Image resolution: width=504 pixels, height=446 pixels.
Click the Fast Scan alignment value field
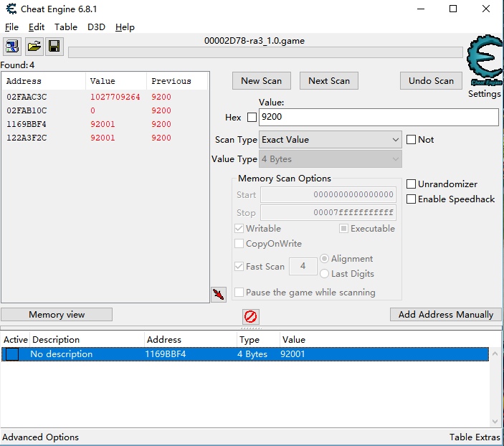pyautogui.click(x=303, y=266)
